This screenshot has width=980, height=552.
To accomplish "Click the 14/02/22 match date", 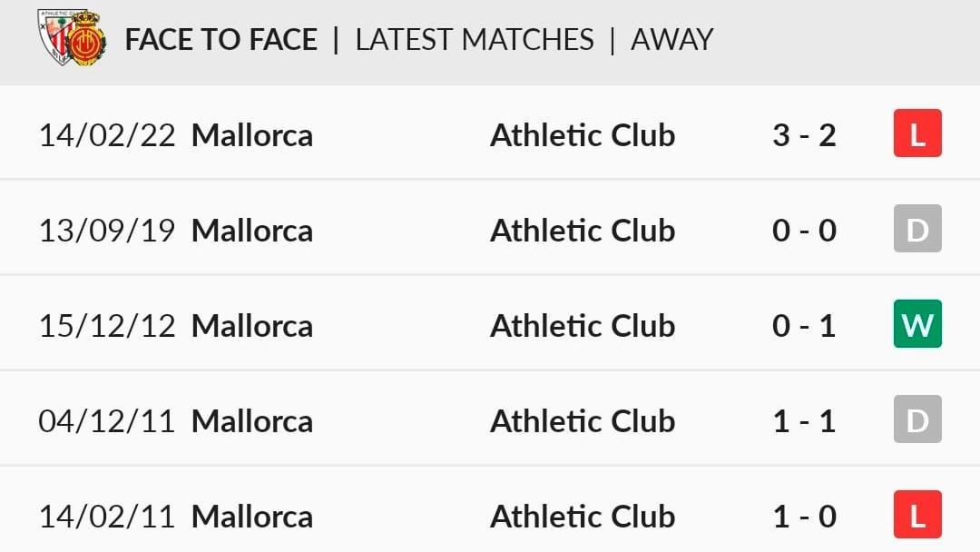I will coord(107,135).
